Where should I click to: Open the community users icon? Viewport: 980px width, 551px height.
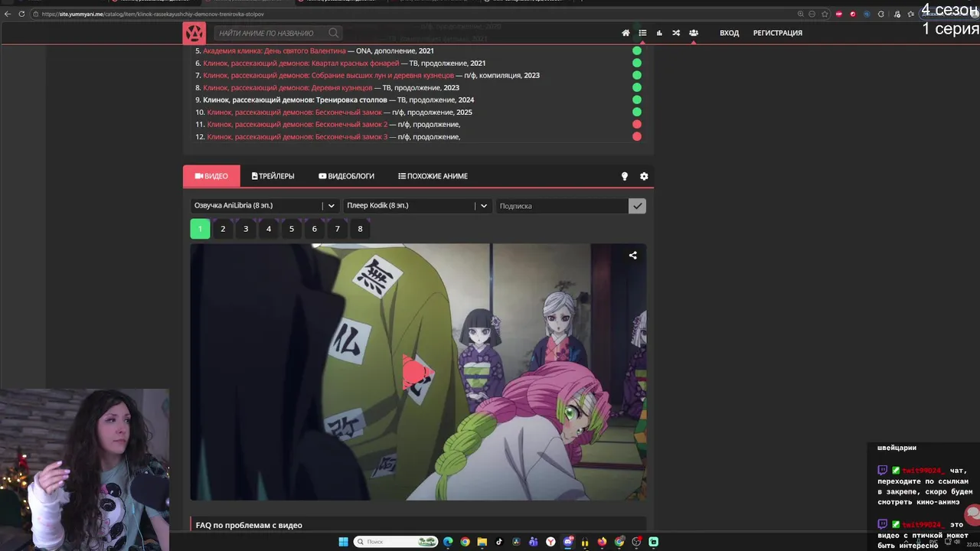[x=693, y=33]
